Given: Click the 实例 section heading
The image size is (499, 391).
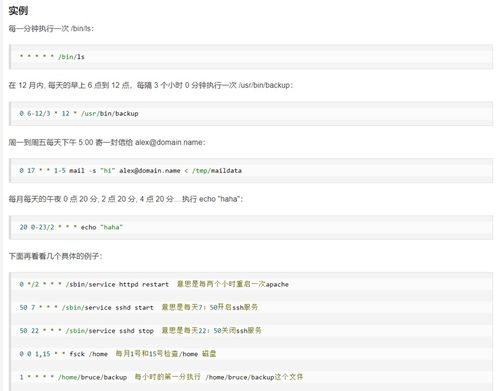Looking at the screenshot, I should coord(18,11).
